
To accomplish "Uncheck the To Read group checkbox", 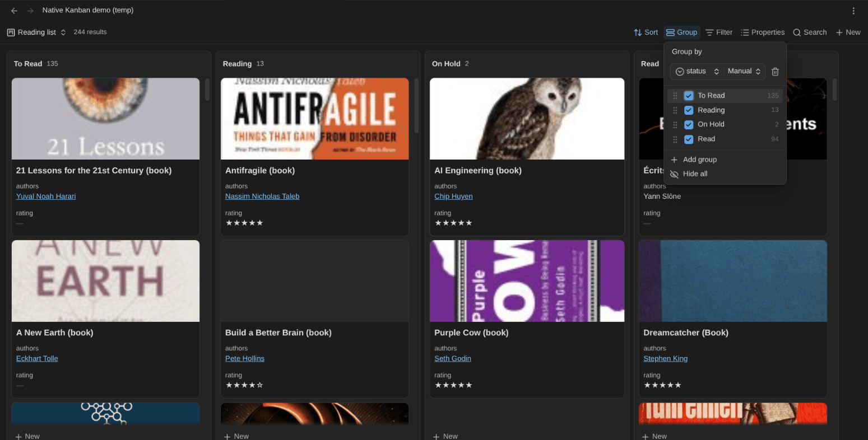I will (689, 96).
